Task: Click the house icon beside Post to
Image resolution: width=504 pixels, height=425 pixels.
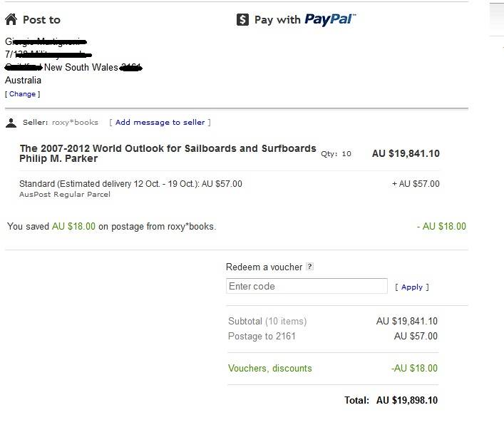Action: 11,19
